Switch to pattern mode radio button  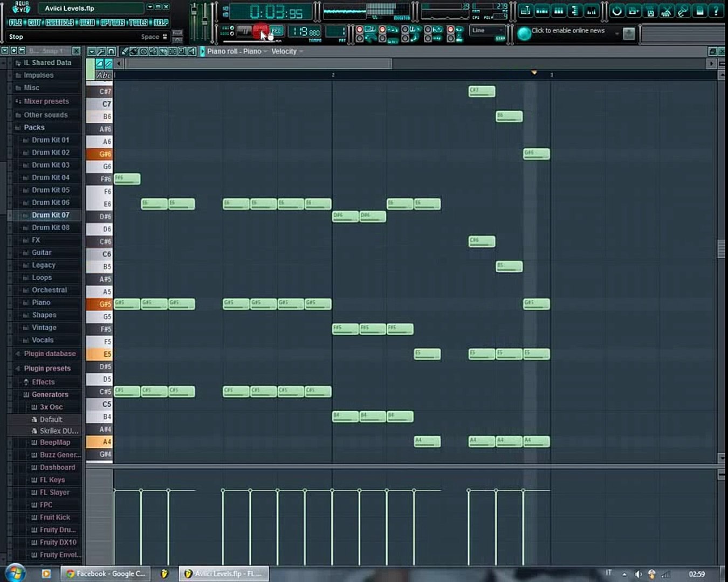[232, 27]
